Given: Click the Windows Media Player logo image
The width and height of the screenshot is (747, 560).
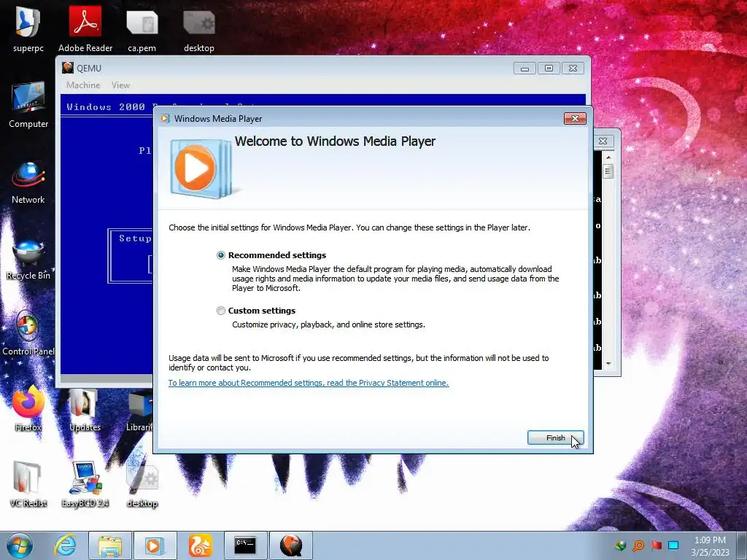Looking at the screenshot, I should pyautogui.click(x=201, y=168).
